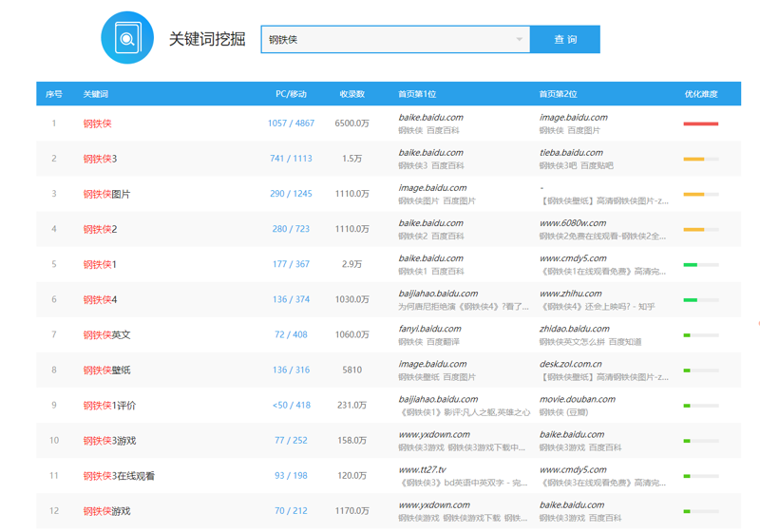Click the keyword mining logo icon
This screenshot has height=532, width=760.
(x=127, y=38)
